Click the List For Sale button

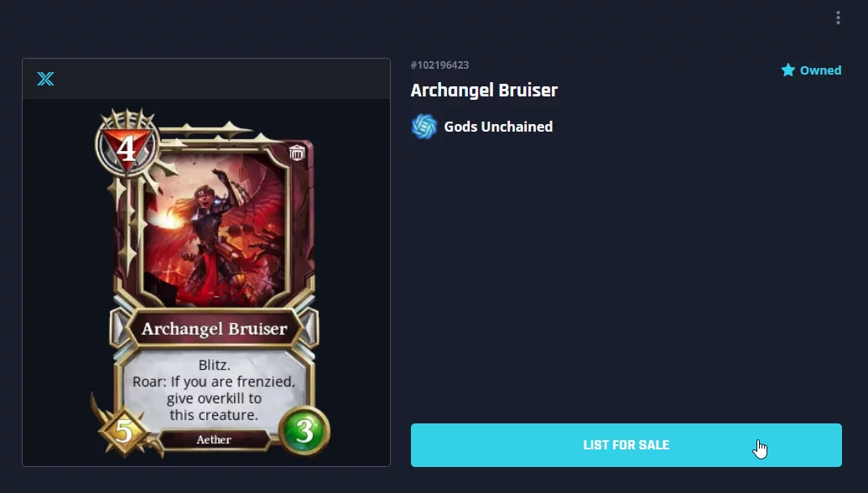[x=626, y=445]
